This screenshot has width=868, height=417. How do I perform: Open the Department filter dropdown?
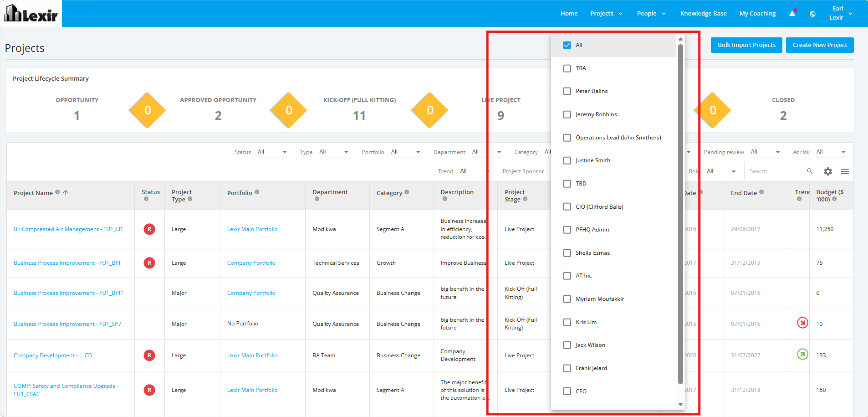tap(487, 152)
